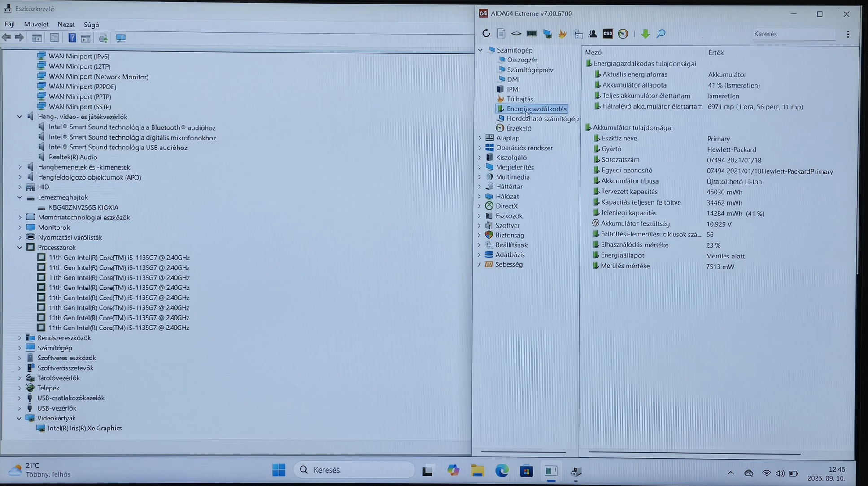Click the magnifying glass search icon in the AIDA64 toolbar
Viewport: 868px width, 486px height.
(x=661, y=34)
